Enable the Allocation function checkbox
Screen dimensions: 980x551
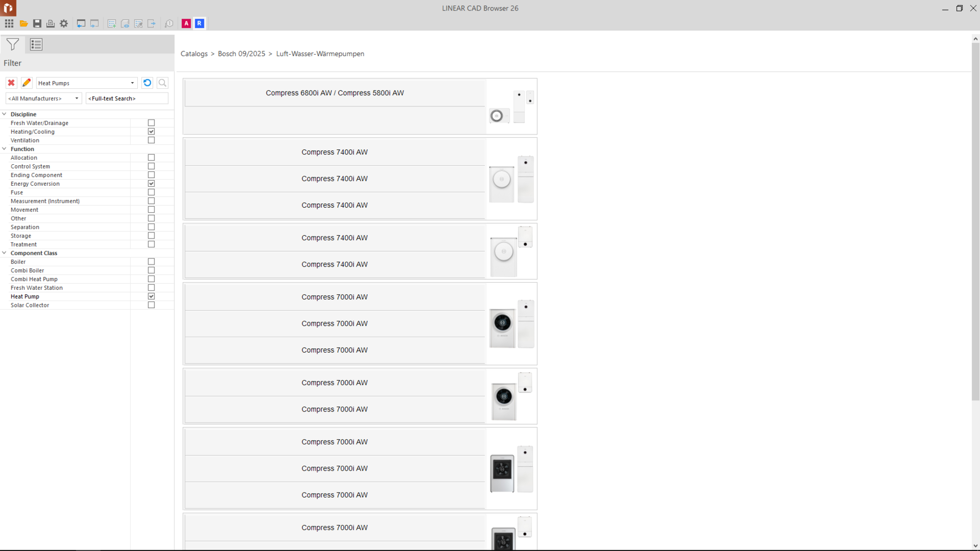152,158
